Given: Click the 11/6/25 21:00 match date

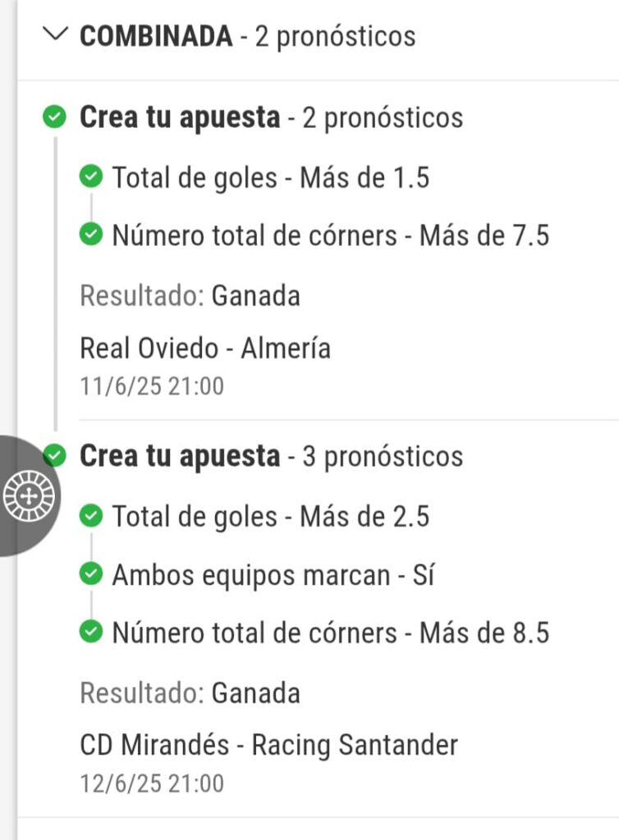Looking at the screenshot, I should coord(152,386).
